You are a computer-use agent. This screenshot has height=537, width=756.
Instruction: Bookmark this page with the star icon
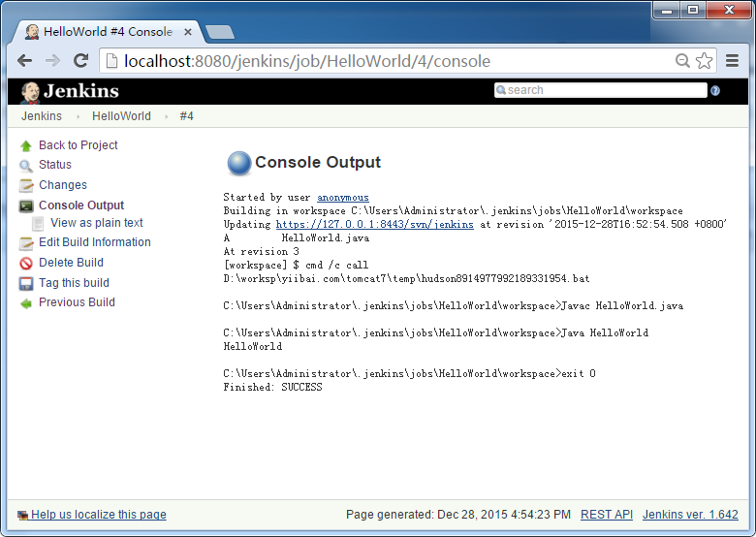coord(704,61)
